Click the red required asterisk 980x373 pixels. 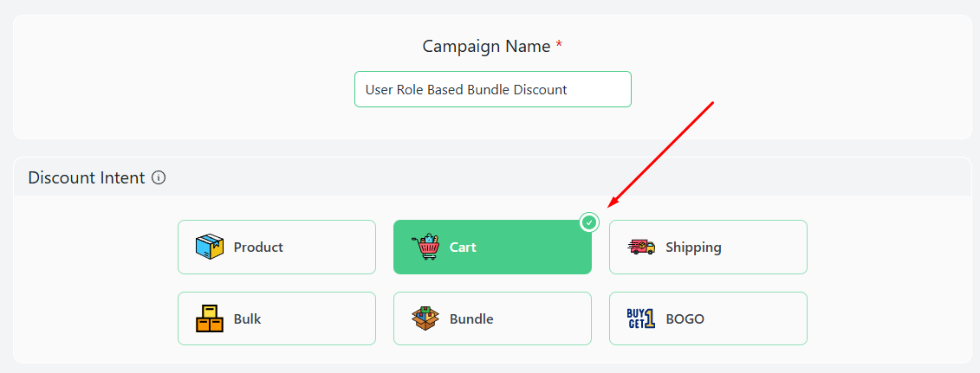(559, 45)
